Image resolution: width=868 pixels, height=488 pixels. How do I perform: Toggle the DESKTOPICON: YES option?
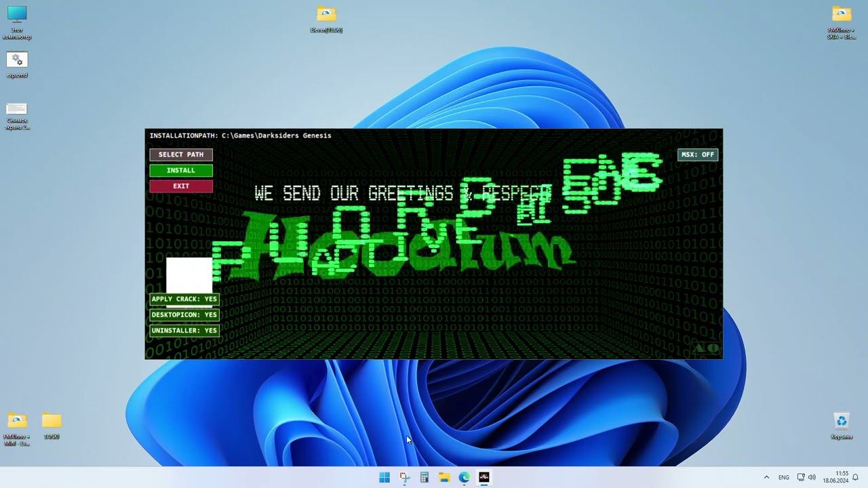click(184, 314)
